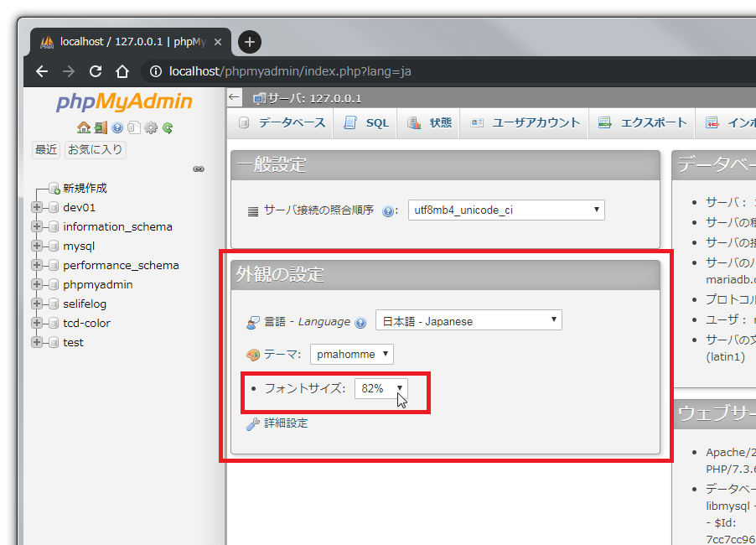Reload navigation panel with green refresh icon
Viewport: 756px width, 545px height.
tap(168, 128)
